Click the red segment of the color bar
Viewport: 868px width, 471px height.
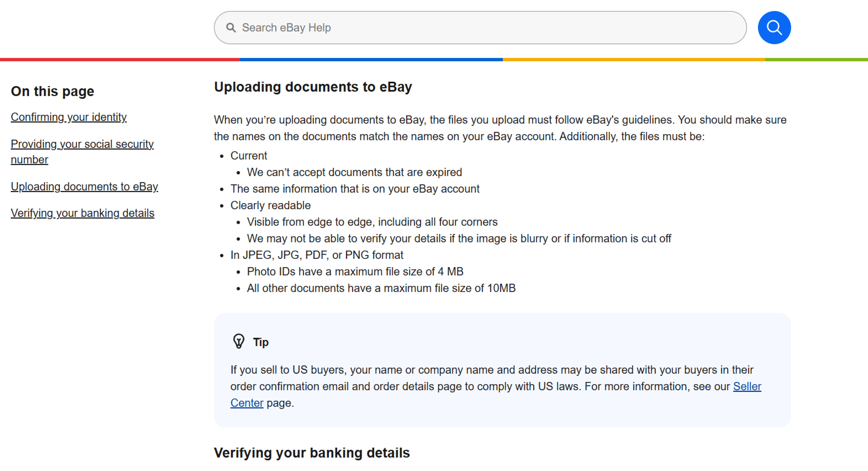pyautogui.click(x=120, y=60)
